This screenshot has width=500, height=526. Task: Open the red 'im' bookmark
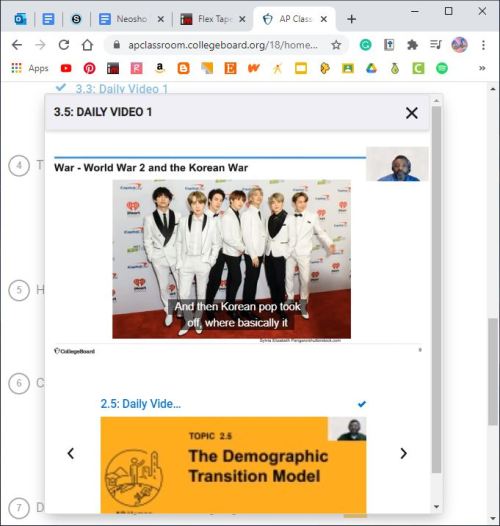pyautogui.click(x=113, y=68)
